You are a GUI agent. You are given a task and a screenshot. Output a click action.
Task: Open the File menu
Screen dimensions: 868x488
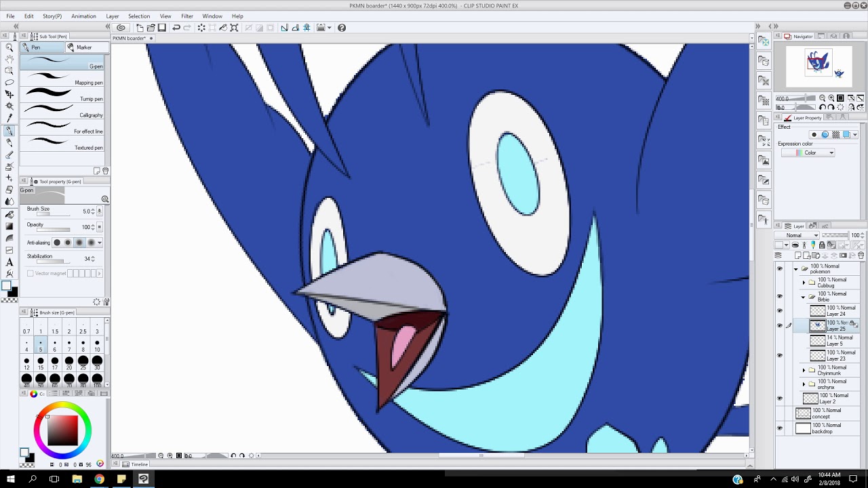tap(11, 16)
